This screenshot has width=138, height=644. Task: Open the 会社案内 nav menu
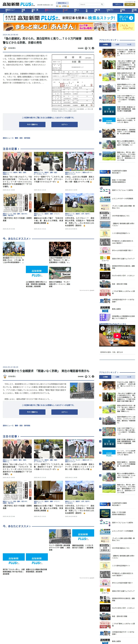point(134,11)
